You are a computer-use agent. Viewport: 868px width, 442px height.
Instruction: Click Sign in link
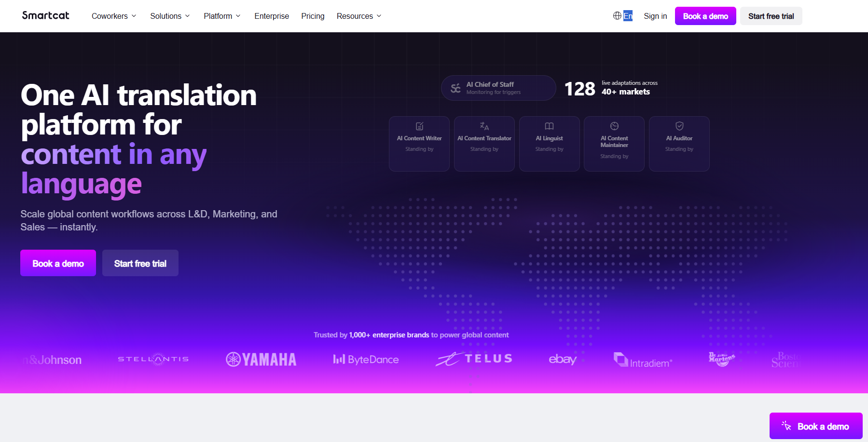pyautogui.click(x=655, y=16)
